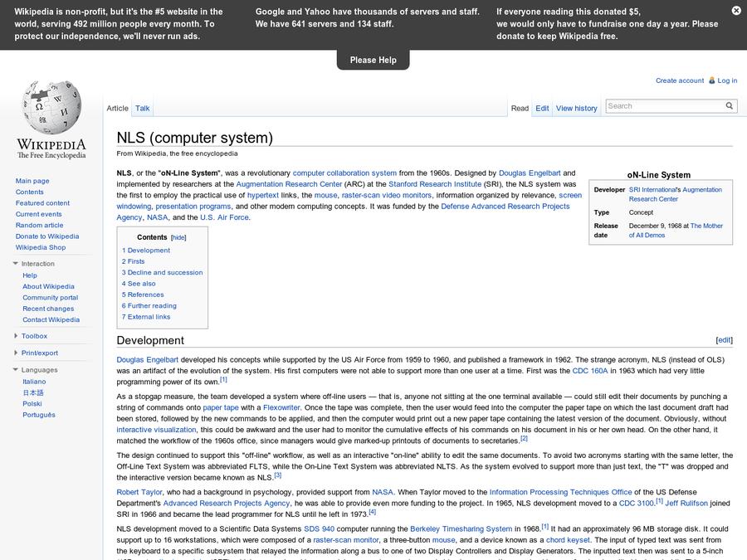Open the Jeff Rulifson link
Screen dimensions: 747x560
[x=686, y=504]
